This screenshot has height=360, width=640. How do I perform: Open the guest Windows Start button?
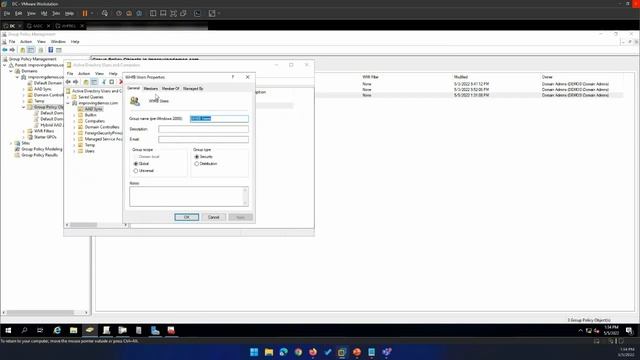click(8, 330)
